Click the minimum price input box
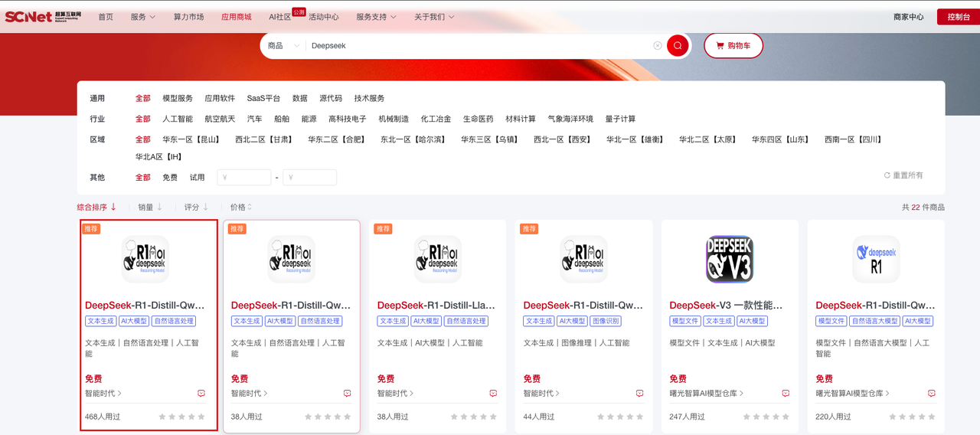 [x=244, y=177]
